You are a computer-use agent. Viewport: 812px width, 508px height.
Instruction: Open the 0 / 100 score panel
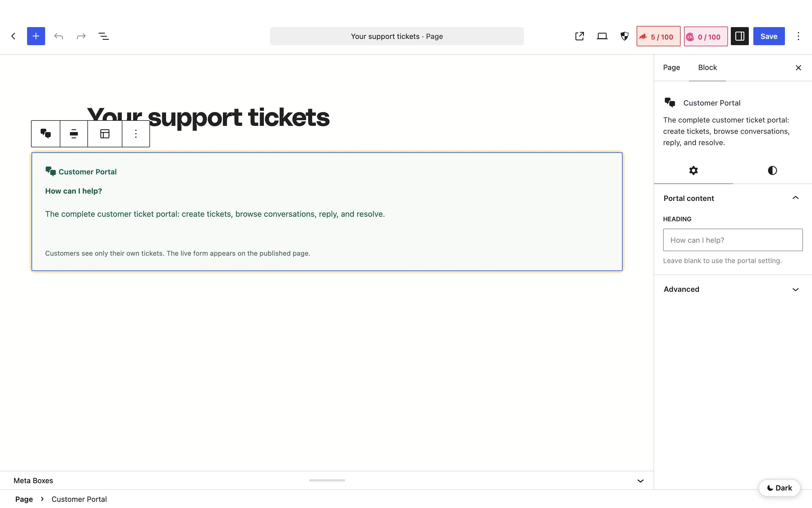[x=706, y=36]
